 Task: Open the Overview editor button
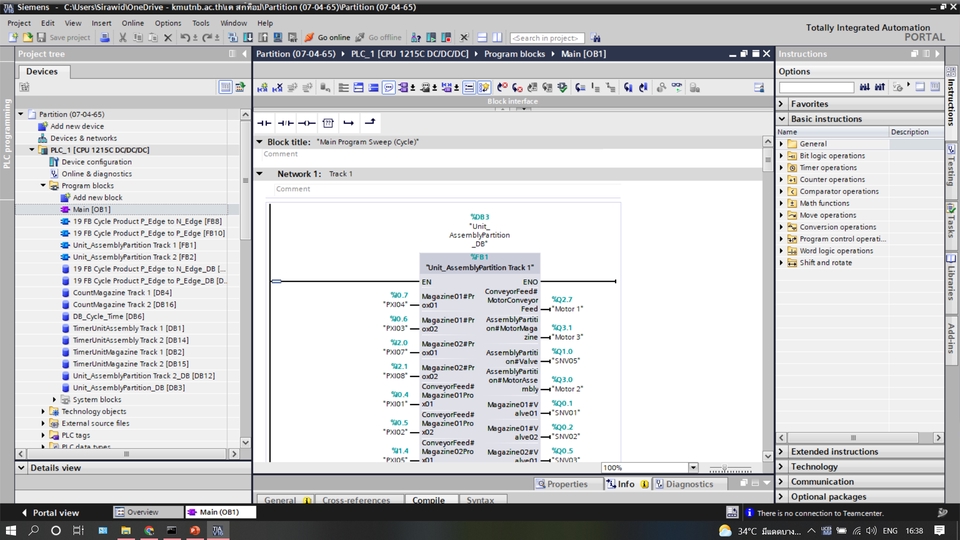[148, 512]
